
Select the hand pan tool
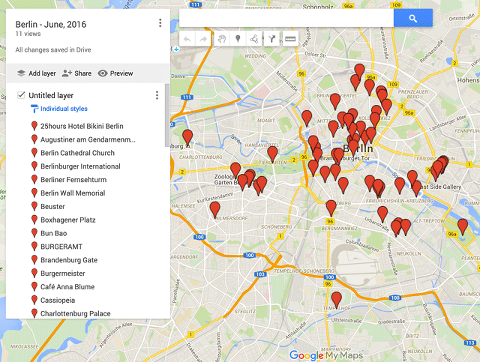222,39
